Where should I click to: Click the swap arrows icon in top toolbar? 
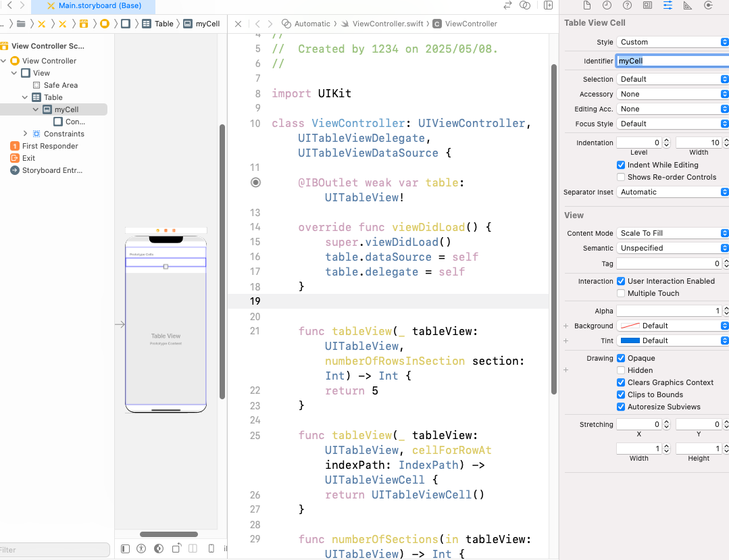[507, 5]
